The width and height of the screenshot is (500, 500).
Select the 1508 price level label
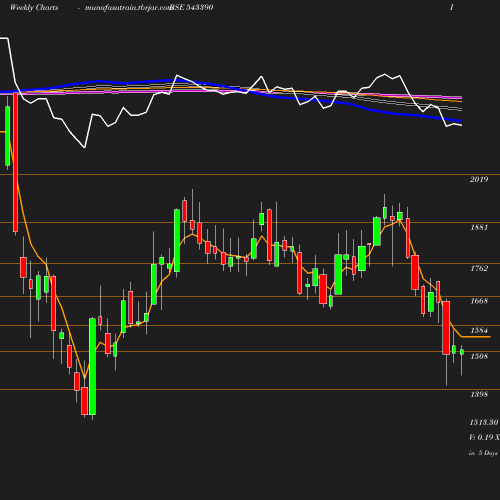(x=479, y=356)
